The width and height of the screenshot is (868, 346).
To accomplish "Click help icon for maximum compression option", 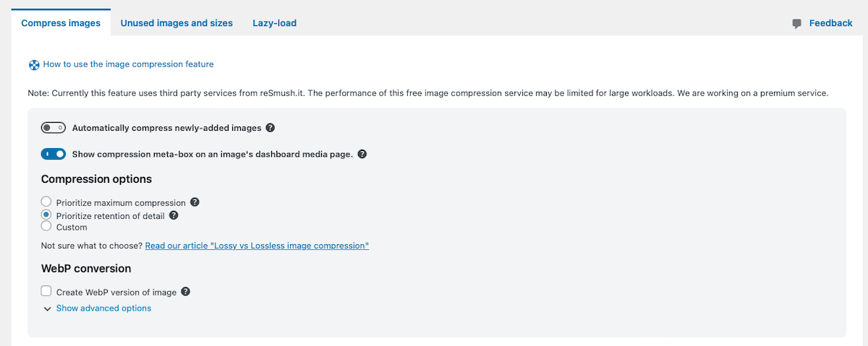I will [195, 203].
